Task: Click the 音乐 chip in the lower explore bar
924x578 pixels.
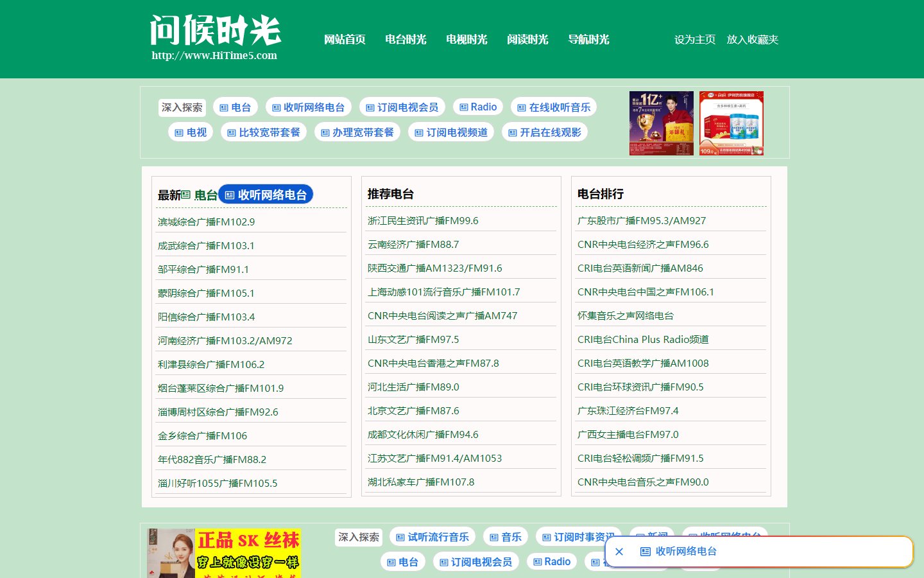Action: click(506, 537)
